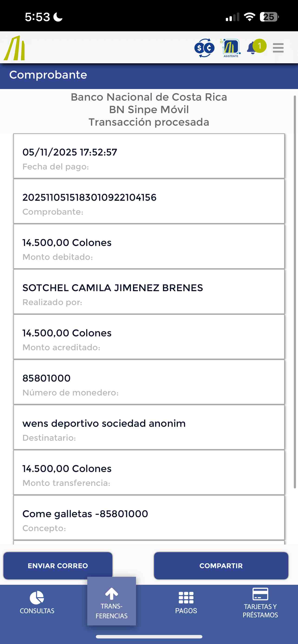298x644 pixels.
Task: Tap the Consultas pie chart icon
Action: 37,598
